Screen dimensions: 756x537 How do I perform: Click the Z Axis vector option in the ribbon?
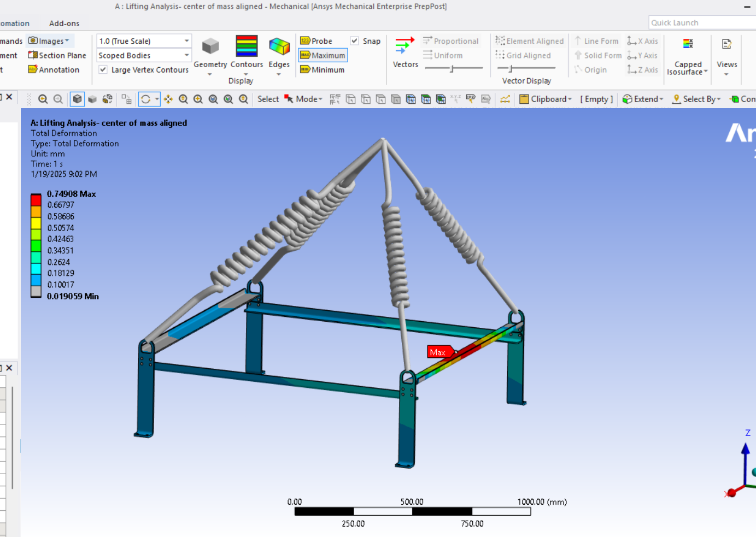[642, 69]
